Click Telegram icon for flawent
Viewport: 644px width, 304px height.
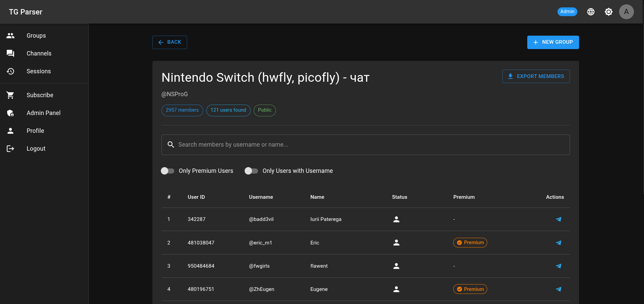(x=559, y=266)
